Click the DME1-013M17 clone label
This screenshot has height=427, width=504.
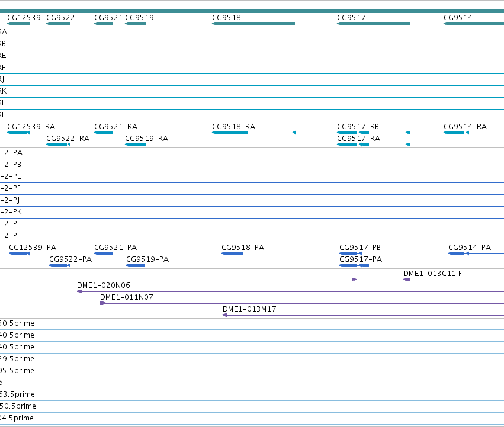click(x=249, y=309)
